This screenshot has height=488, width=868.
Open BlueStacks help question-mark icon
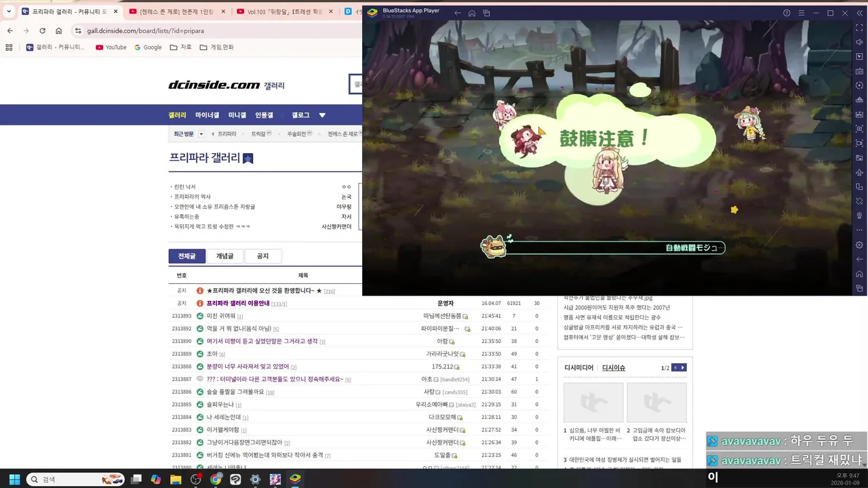[x=787, y=13]
